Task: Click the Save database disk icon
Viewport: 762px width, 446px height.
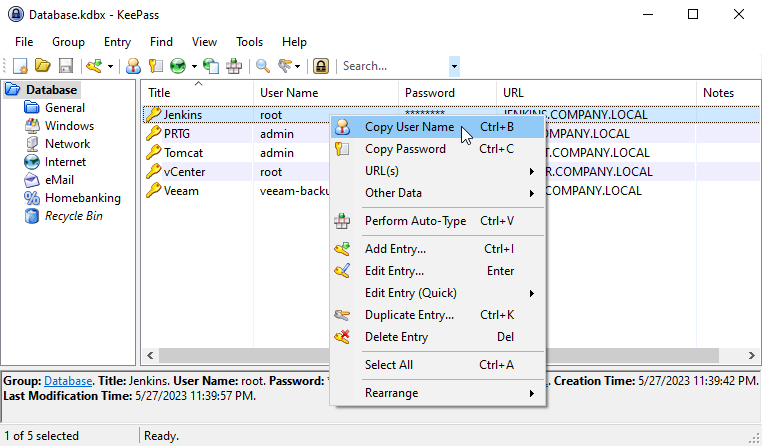Action: 66,66
